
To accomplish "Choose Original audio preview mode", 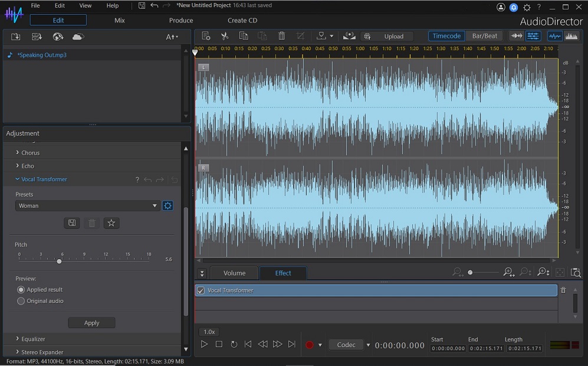I will (21, 300).
